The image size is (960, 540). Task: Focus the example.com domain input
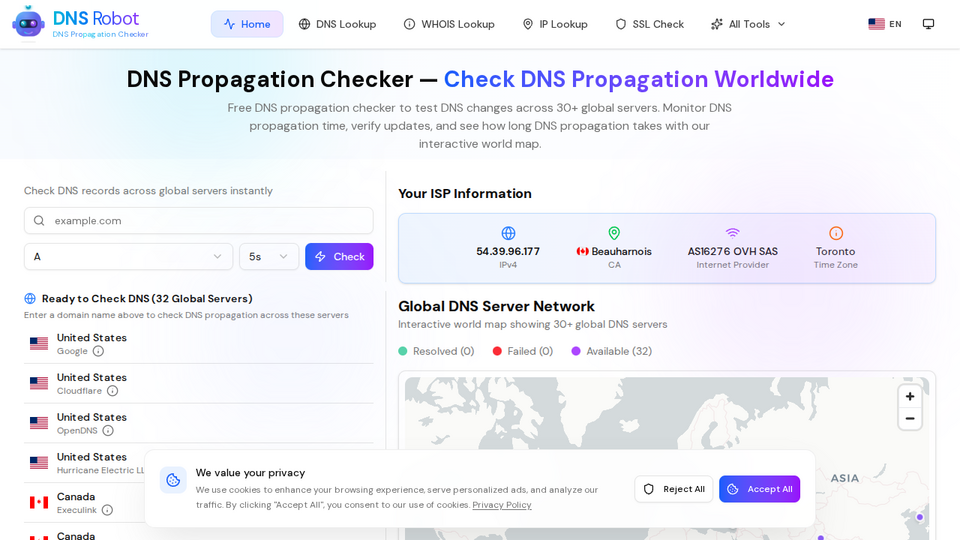pyautogui.click(x=198, y=220)
